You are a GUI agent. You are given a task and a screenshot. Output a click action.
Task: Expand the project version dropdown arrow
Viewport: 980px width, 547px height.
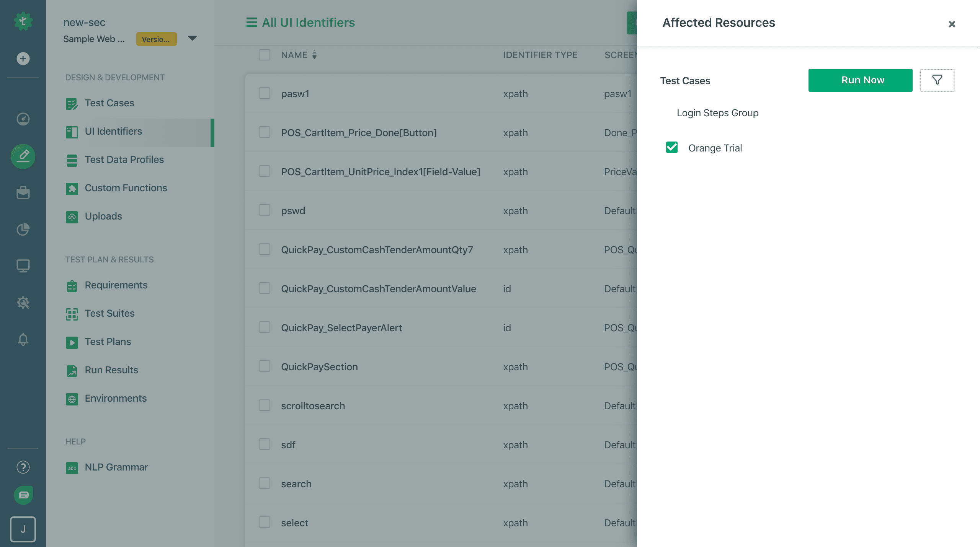193,39
